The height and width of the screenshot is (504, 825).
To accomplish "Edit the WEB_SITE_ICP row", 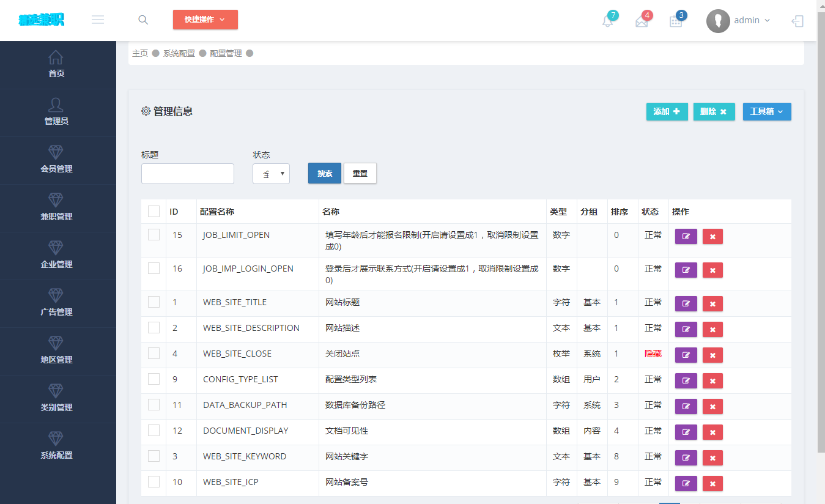I will (x=686, y=483).
